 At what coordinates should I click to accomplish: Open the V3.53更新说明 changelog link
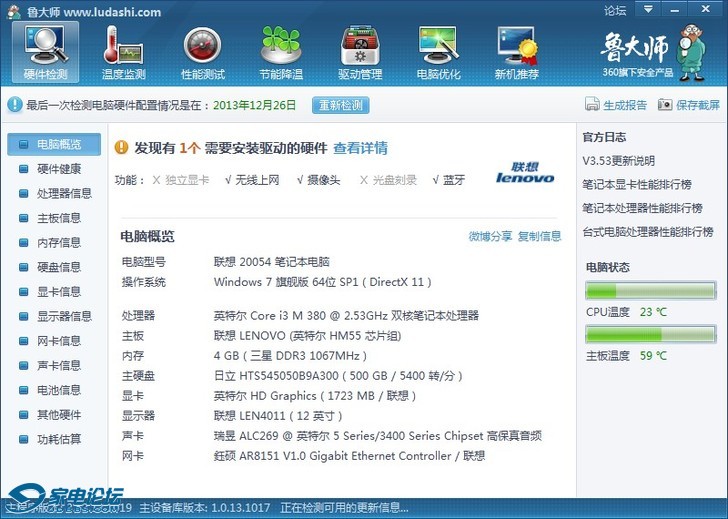coord(619,161)
